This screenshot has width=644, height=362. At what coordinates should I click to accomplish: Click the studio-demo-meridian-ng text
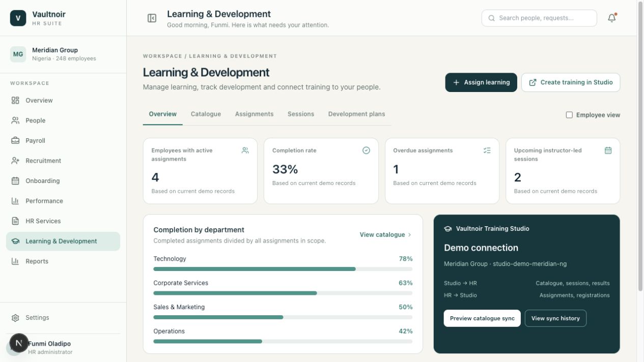tap(529, 264)
